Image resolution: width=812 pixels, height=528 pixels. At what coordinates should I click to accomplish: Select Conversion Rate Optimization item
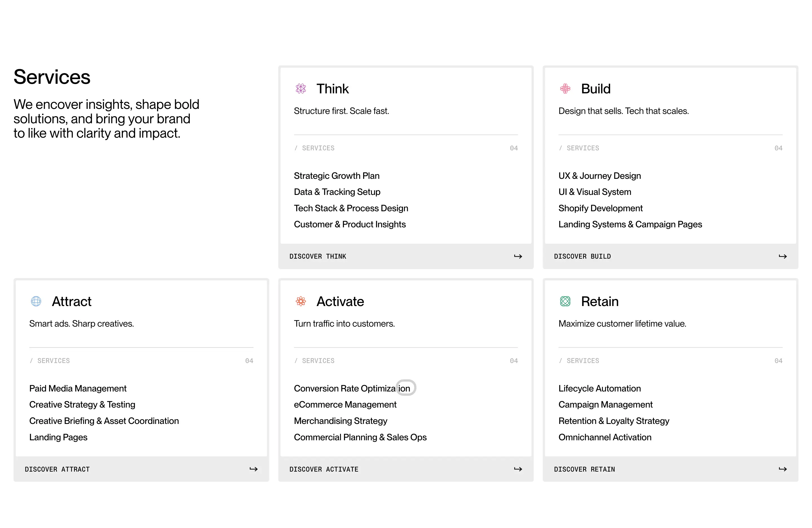(x=352, y=388)
